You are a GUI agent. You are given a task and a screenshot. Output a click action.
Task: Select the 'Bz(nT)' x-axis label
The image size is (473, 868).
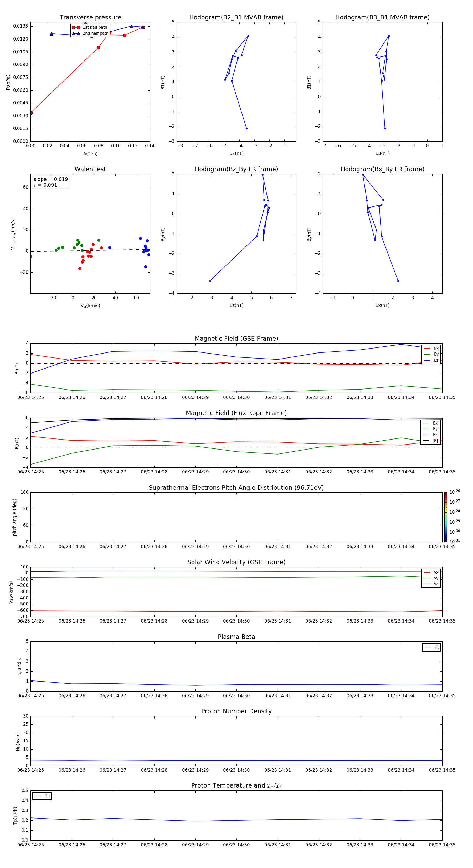(236, 305)
